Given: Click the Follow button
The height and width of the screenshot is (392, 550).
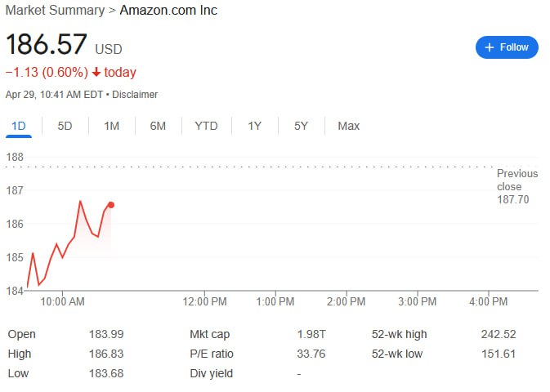Looking at the screenshot, I should coord(507,47).
